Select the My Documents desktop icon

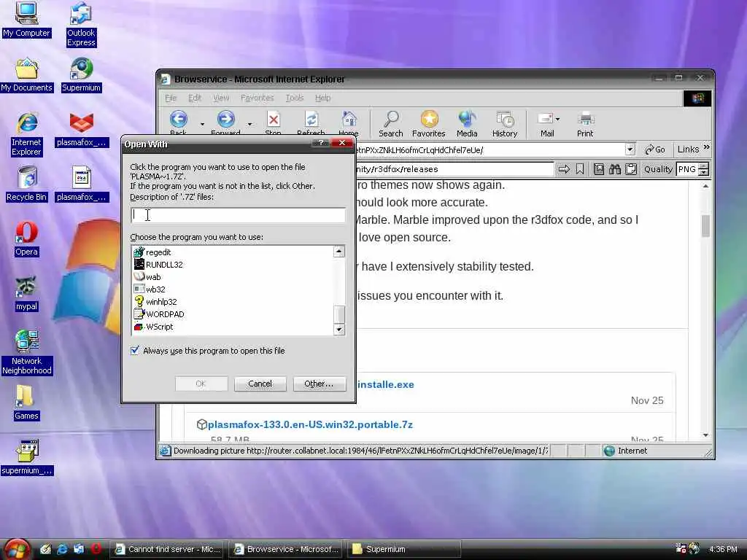point(27,75)
